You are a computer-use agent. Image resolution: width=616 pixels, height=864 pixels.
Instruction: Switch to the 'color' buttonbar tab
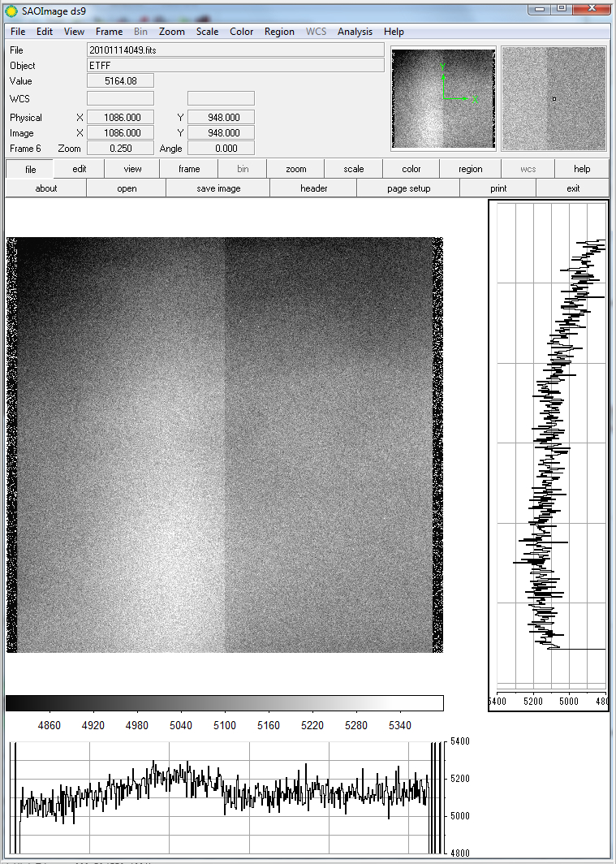click(411, 169)
